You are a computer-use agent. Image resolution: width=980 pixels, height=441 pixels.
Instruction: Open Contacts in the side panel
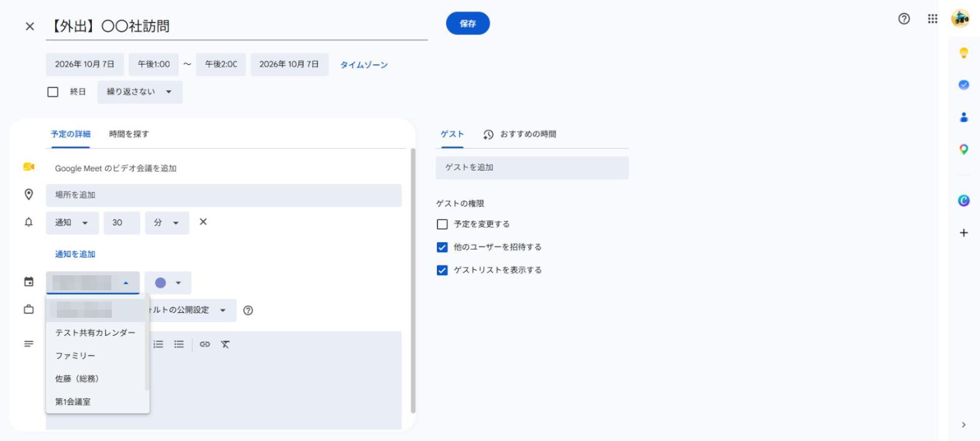pyautogui.click(x=963, y=117)
